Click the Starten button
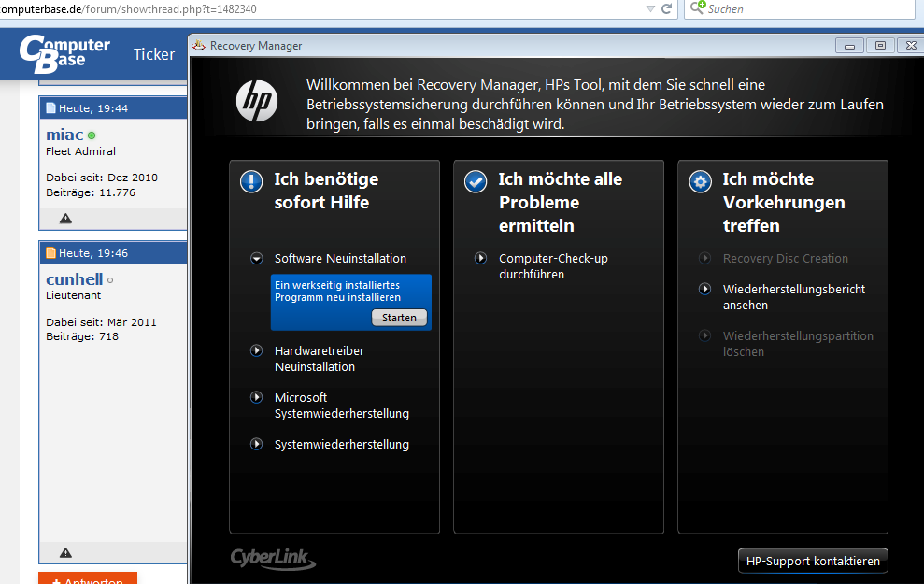Screen dimensions: 924x584 coord(399,318)
